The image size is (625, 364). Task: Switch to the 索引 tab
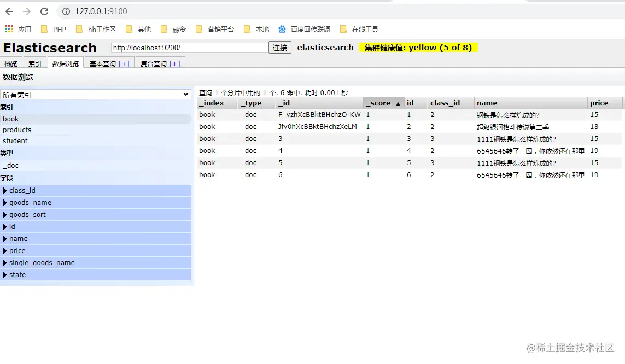tap(34, 63)
